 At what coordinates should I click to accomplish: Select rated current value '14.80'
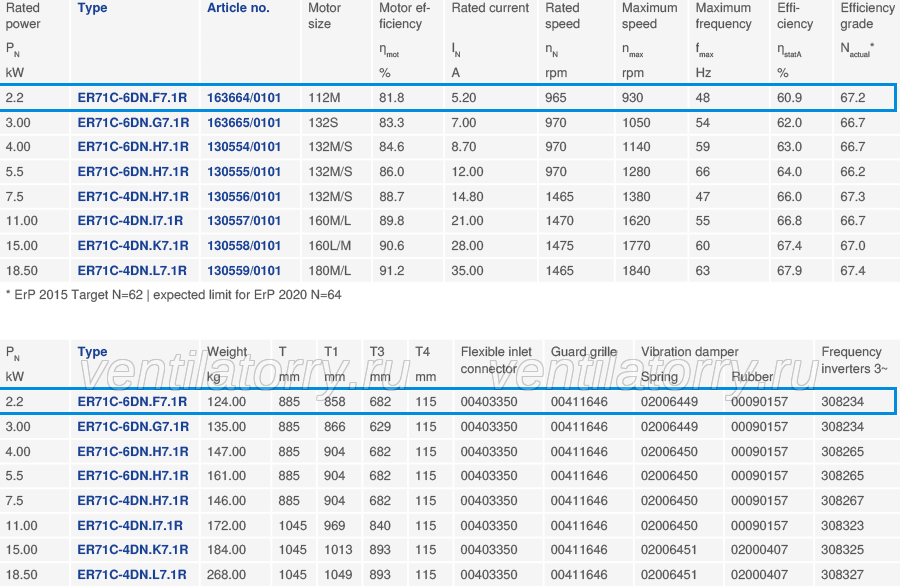point(467,196)
